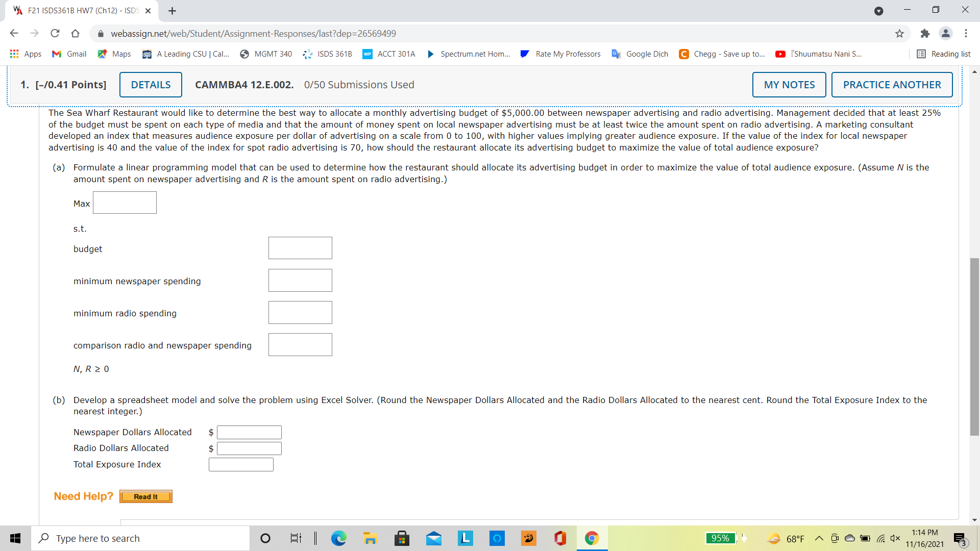The image size is (980, 551).
Task: Open the Google Dich bookmark
Action: [640, 54]
